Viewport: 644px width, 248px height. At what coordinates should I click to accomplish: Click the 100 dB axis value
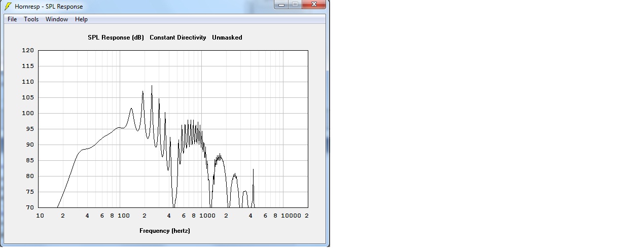click(x=28, y=113)
